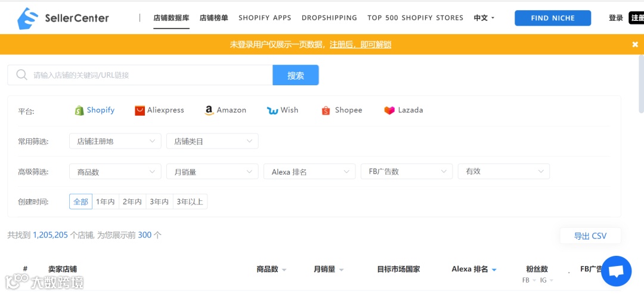
Task: Open the 店铺数据库 nav tab
Action: pos(171,18)
